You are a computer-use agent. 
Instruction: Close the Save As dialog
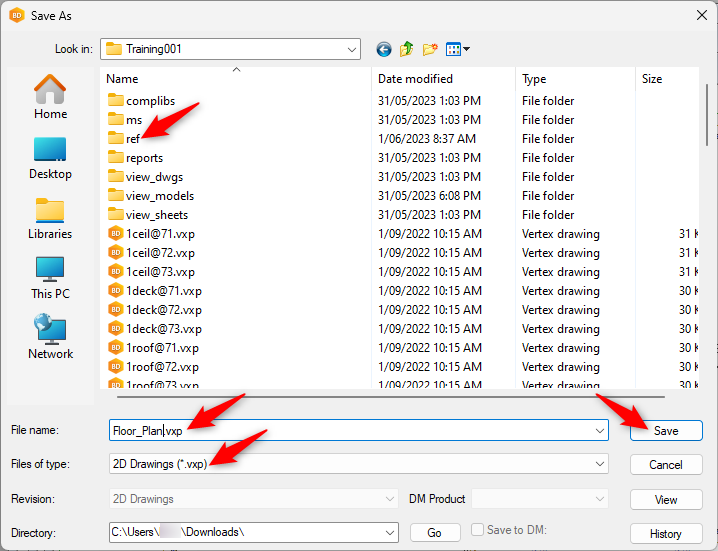pos(702,16)
